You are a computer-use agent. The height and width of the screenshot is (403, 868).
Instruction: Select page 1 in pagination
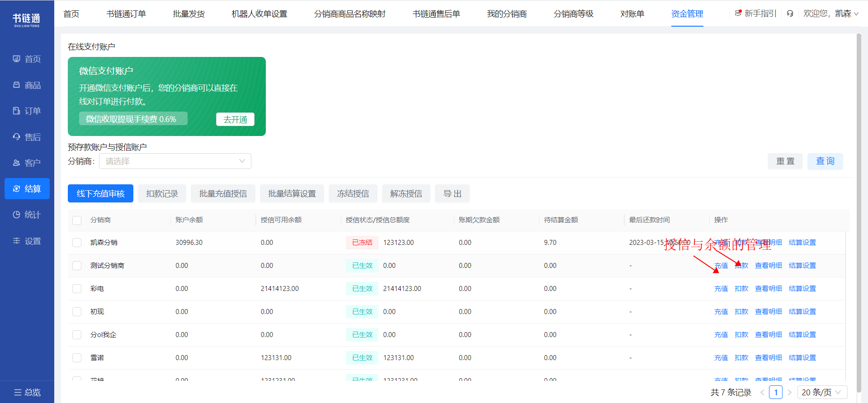tap(776, 392)
